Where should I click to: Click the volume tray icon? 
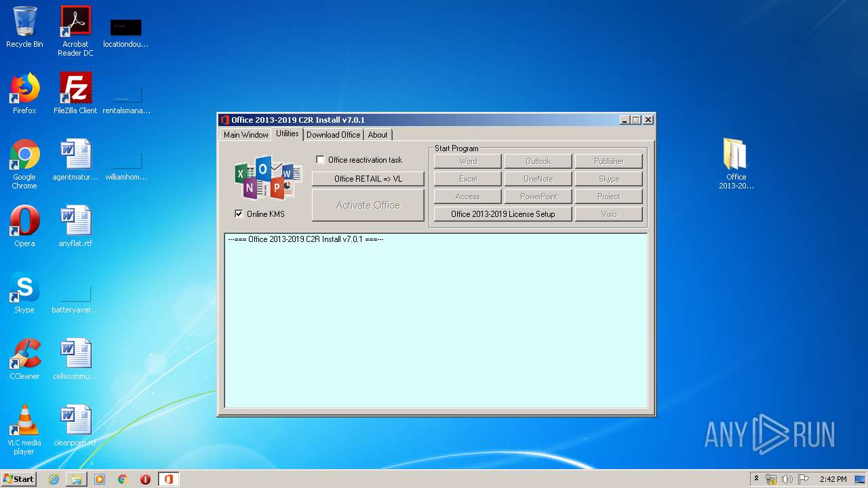tap(787, 479)
